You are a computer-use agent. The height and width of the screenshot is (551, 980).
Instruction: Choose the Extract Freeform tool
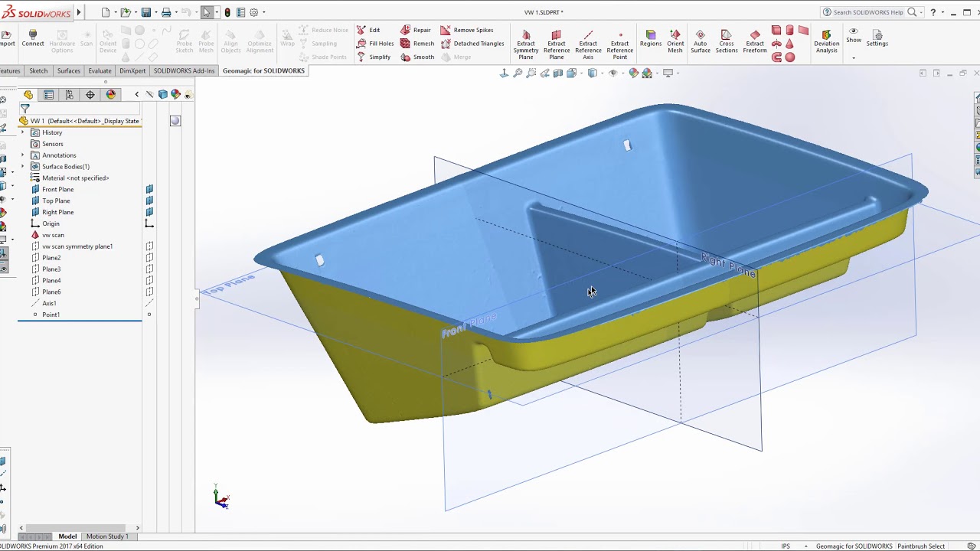755,41
